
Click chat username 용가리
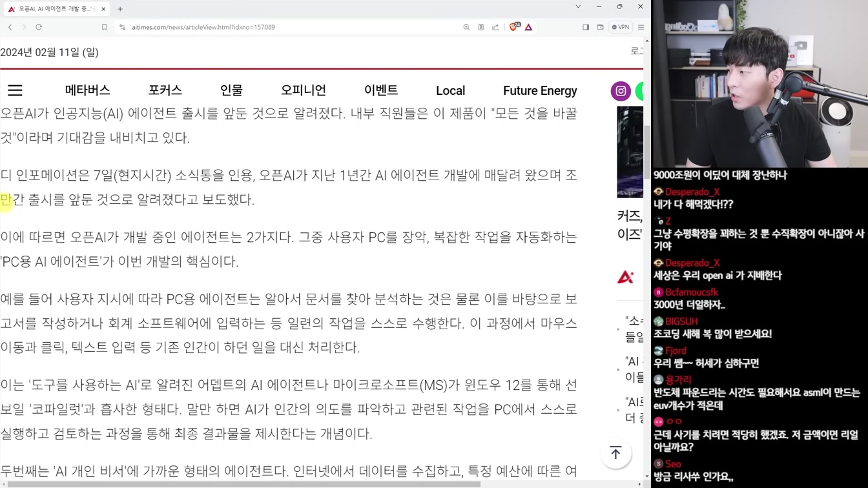(x=678, y=380)
